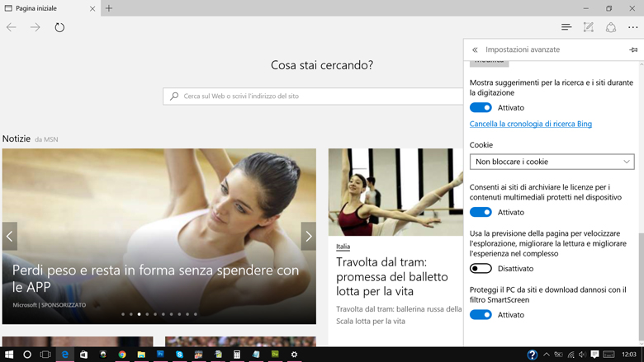Open the Wi-Fi network tray icon
This screenshot has height=362, width=644.
(x=571, y=355)
